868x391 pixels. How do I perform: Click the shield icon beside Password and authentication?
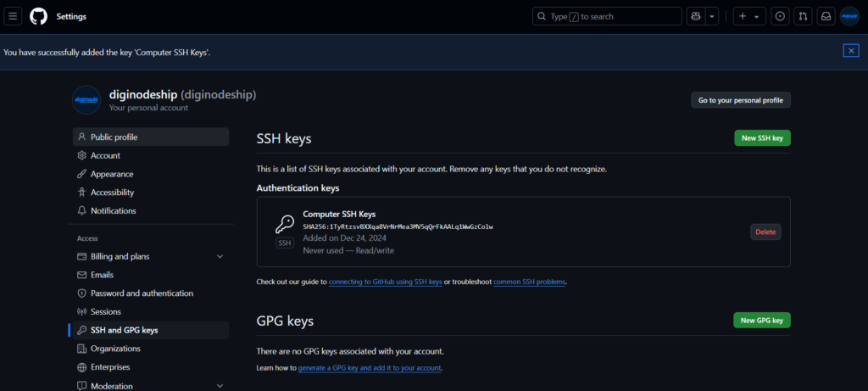pyautogui.click(x=82, y=293)
